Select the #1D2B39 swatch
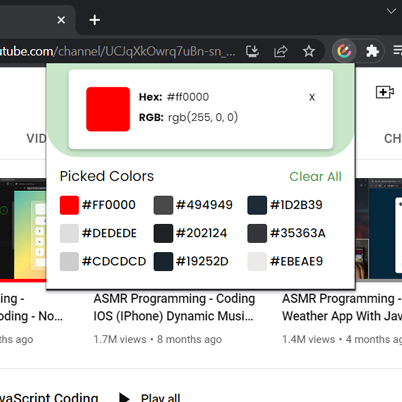 [257, 205]
